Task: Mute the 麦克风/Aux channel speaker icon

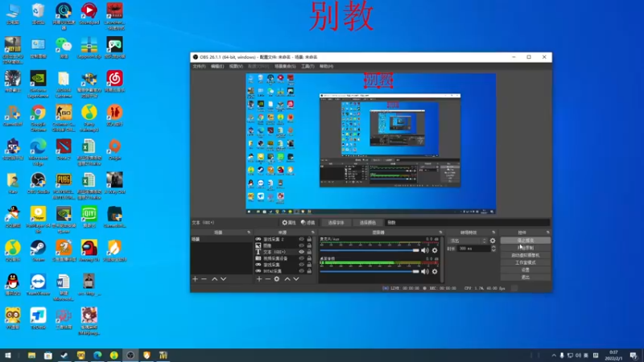Action: (x=425, y=250)
